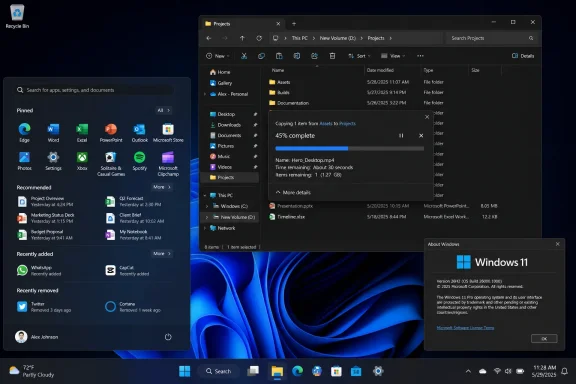Viewport: 576px width, 384px height.
Task: Cancel the copy with the X button
Action: point(421,136)
